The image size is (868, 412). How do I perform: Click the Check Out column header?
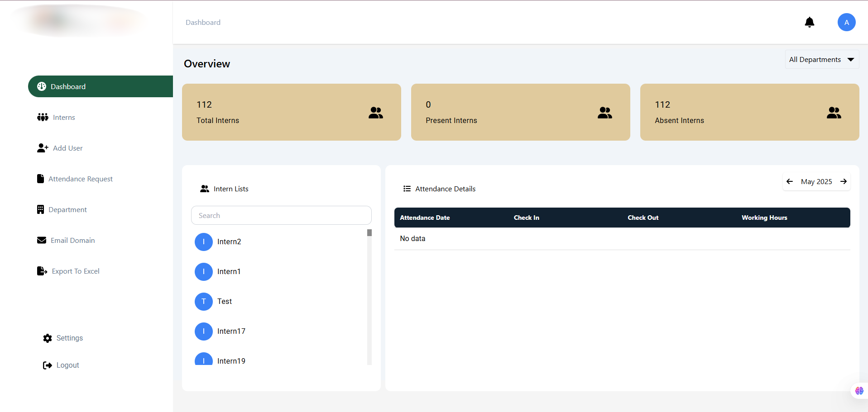coord(643,218)
